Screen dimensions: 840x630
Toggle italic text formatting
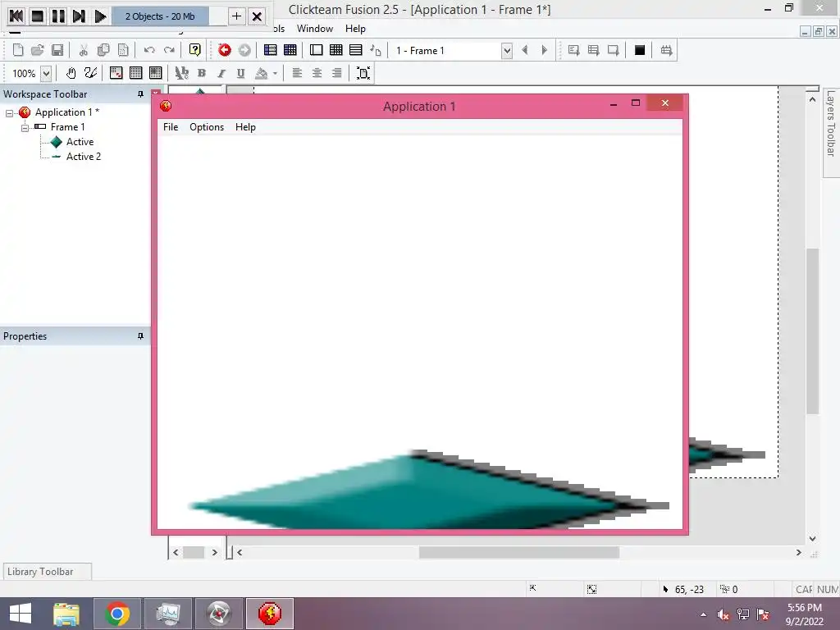click(x=221, y=73)
